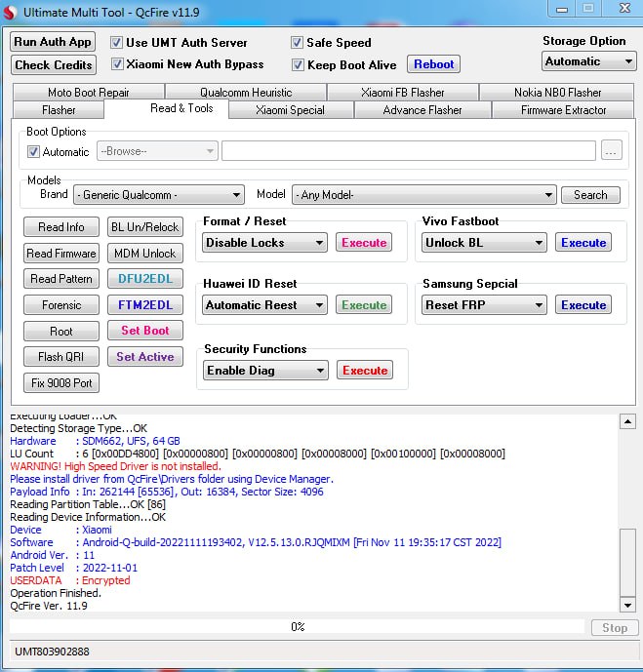This screenshot has height=672, width=643.
Task: Click the QcFire app icon in title bar
Action: click(10, 13)
